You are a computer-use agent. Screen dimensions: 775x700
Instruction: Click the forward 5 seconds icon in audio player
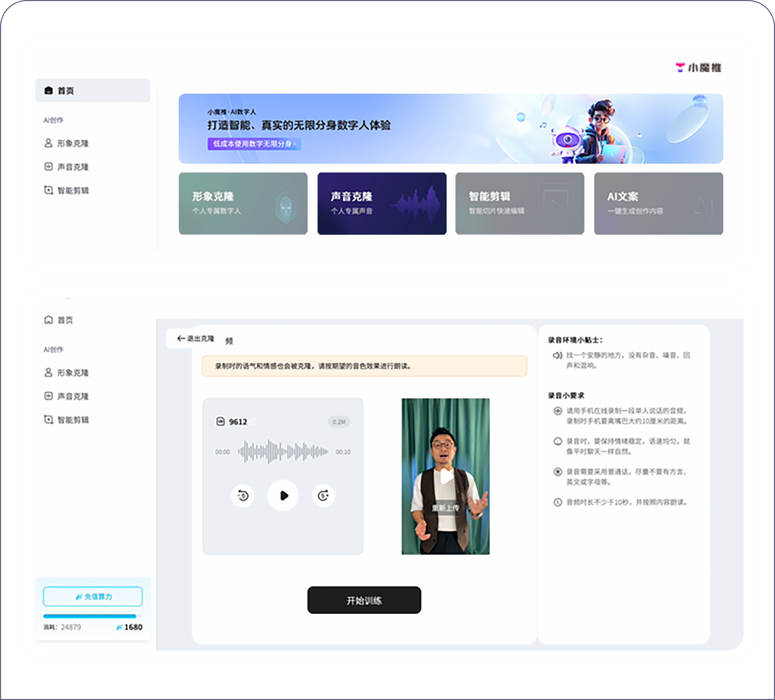pos(323,496)
